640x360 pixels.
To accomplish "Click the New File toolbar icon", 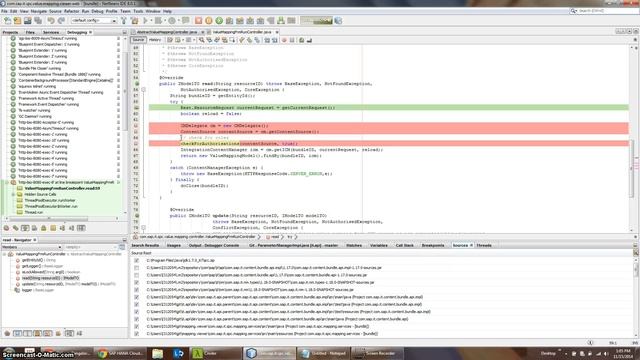I will [7, 20].
